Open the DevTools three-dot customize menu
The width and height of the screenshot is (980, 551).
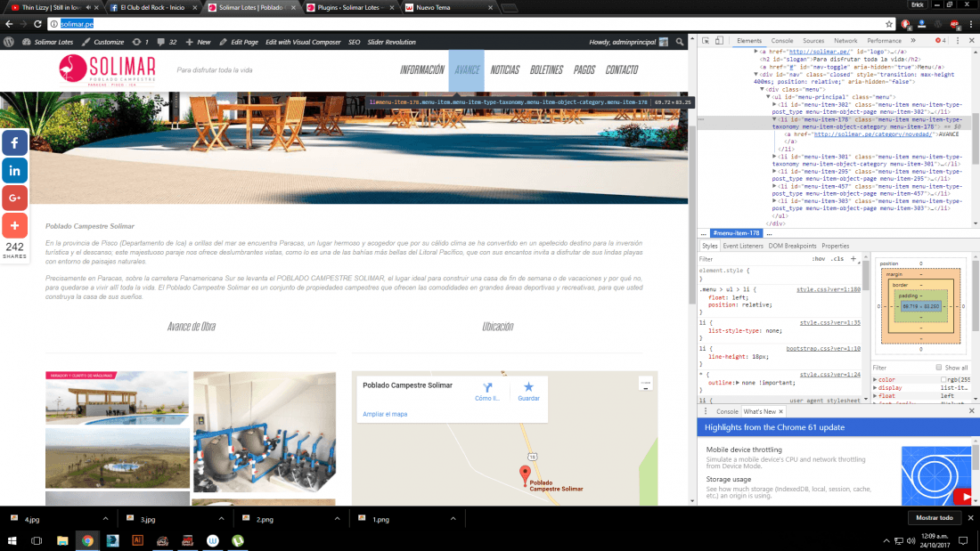[x=958, y=41]
